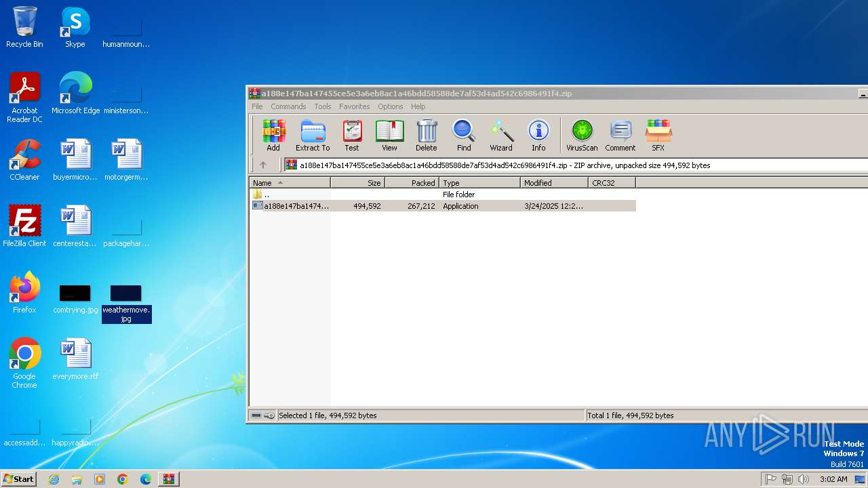Click Windows Explorer folder taskbar icon
The height and width of the screenshot is (488, 868).
(77, 479)
